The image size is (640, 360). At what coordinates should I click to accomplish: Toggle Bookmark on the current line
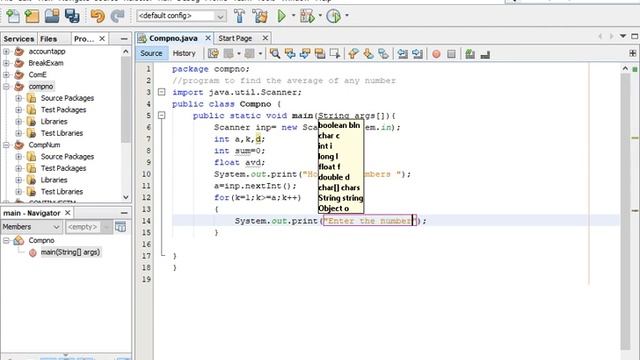(383, 53)
